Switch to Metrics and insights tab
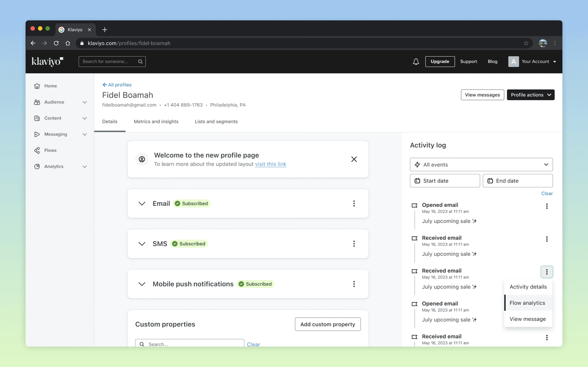Viewport: 588px width, 367px height. (x=156, y=122)
